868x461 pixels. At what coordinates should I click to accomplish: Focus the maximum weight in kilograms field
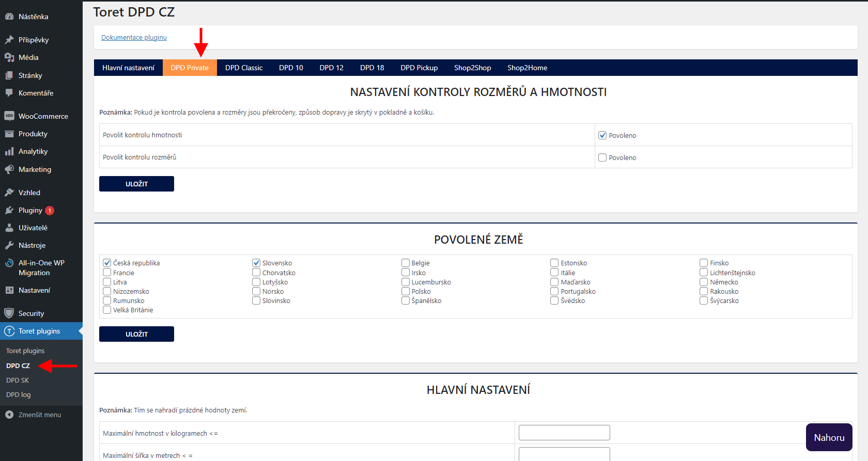[564, 433]
